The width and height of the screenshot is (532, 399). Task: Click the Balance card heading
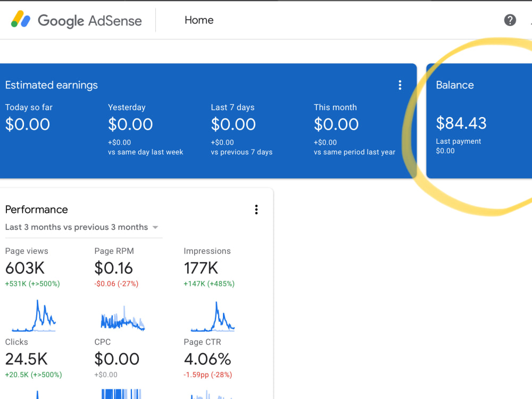tap(455, 85)
